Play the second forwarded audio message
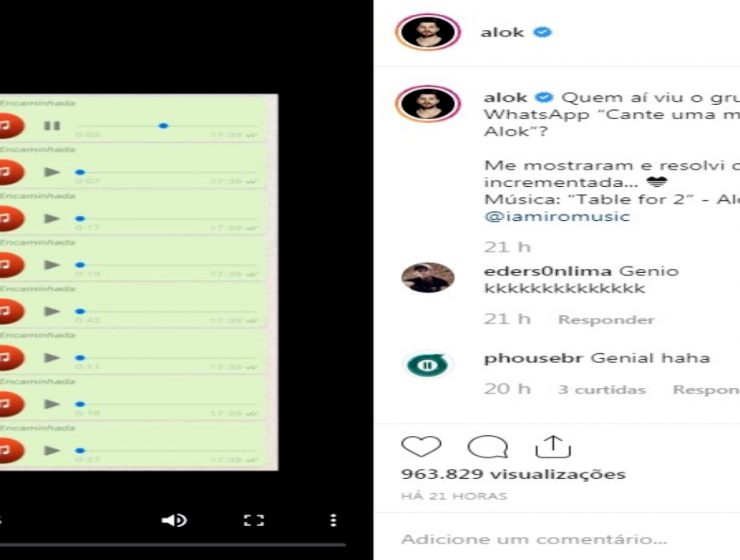Screen dimensions: 740x560 tap(52, 173)
